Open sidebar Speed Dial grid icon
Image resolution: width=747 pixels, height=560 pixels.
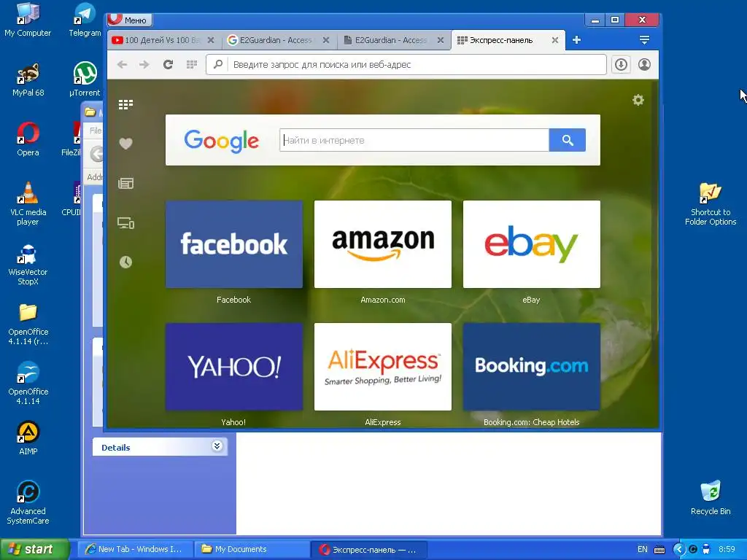point(125,104)
